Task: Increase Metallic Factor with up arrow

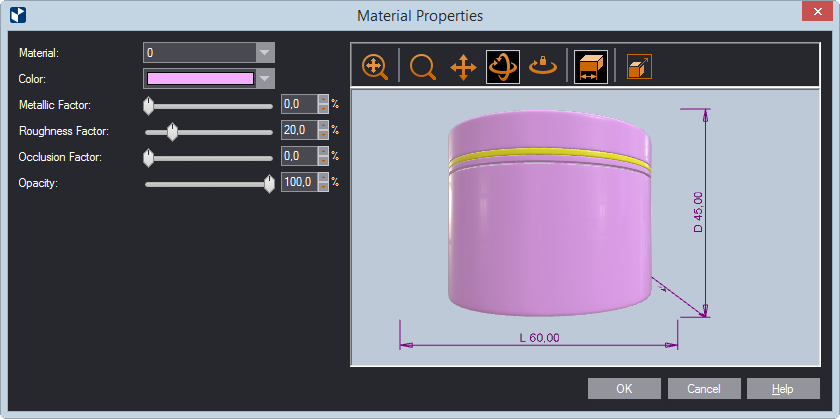Action: tap(323, 100)
